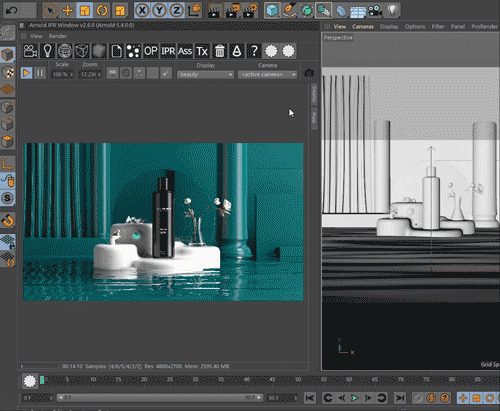
Task: Click the timeline preview range slider bar
Action: point(159,398)
